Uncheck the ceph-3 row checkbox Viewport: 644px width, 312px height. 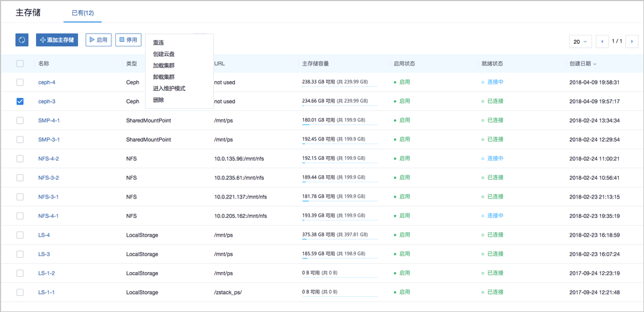point(20,101)
